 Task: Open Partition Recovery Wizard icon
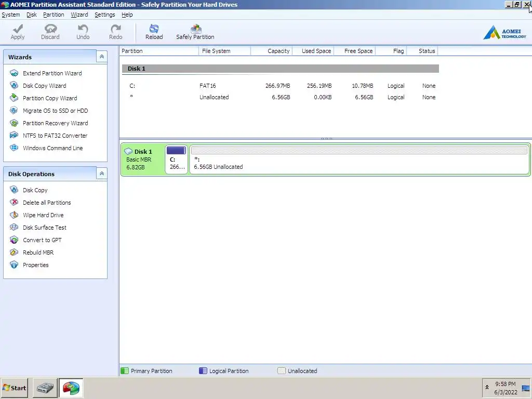tap(14, 123)
